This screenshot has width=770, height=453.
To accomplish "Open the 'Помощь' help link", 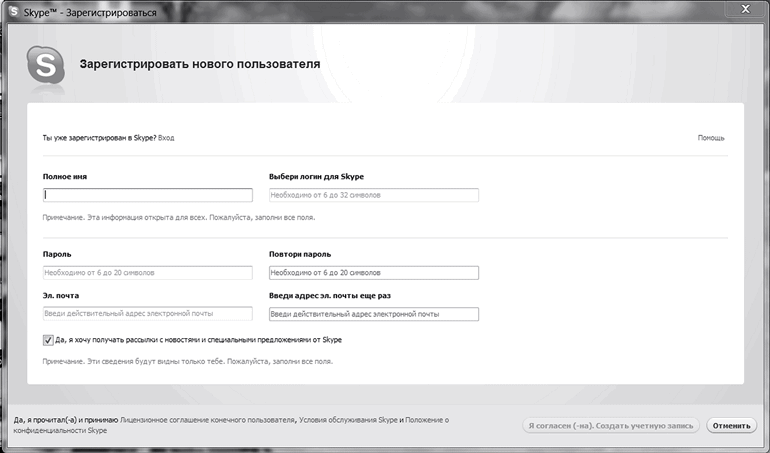I will pyautogui.click(x=711, y=138).
